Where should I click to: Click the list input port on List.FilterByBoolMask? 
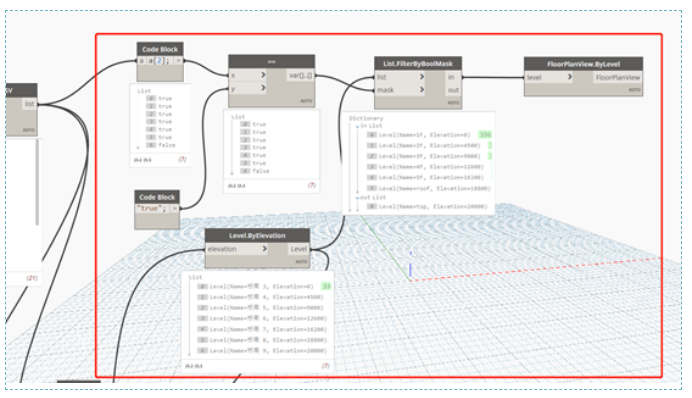pos(400,77)
